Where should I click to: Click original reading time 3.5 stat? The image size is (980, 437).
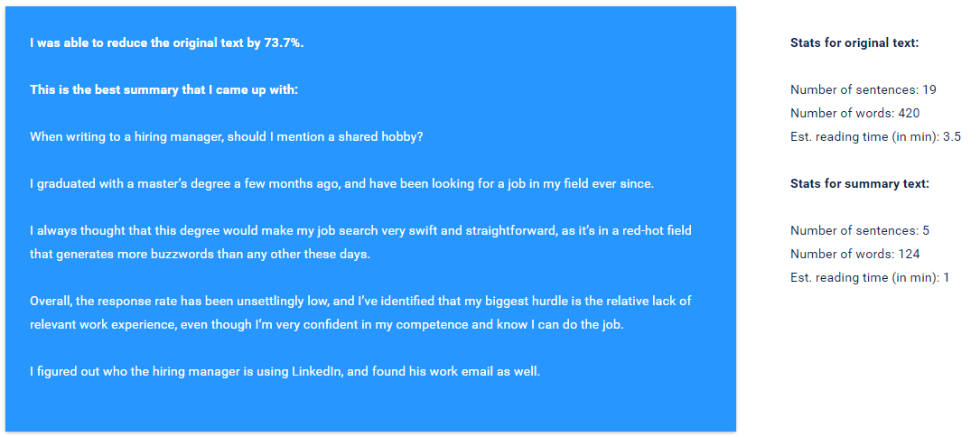click(875, 137)
